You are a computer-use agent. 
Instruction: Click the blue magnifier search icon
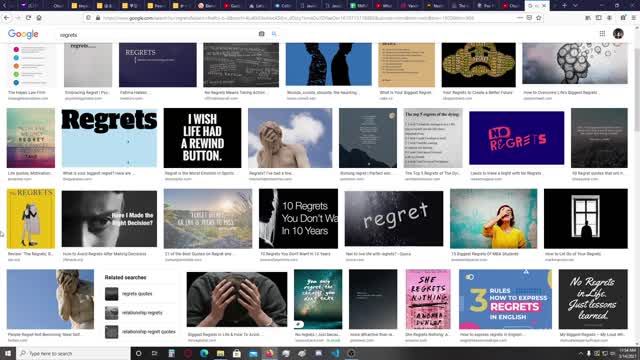274,34
